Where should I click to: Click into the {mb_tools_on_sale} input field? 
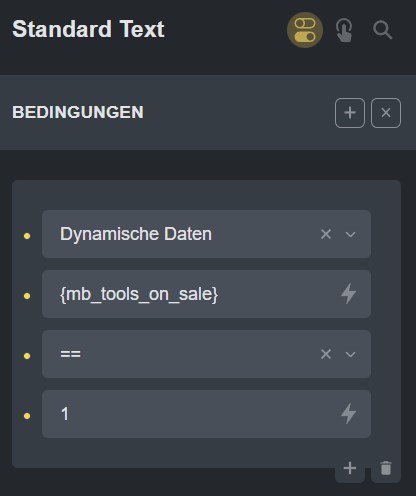pos(206,294)
